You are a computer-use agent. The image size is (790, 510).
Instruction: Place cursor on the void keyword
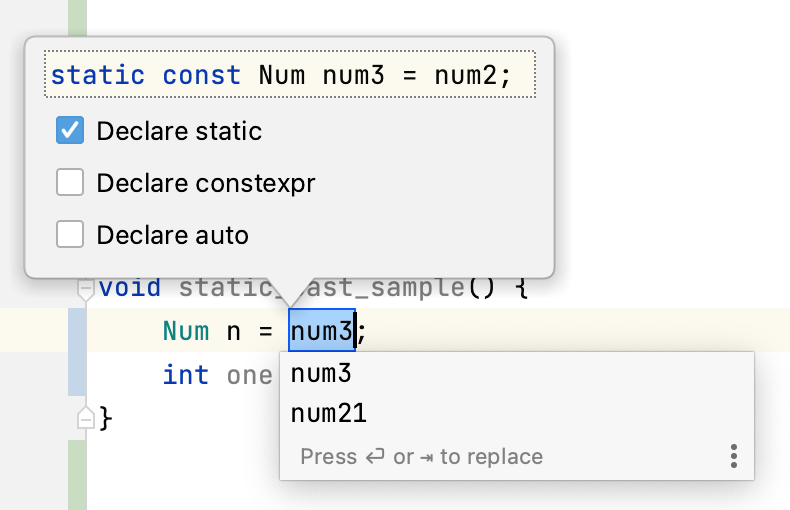tap(130, 288)
